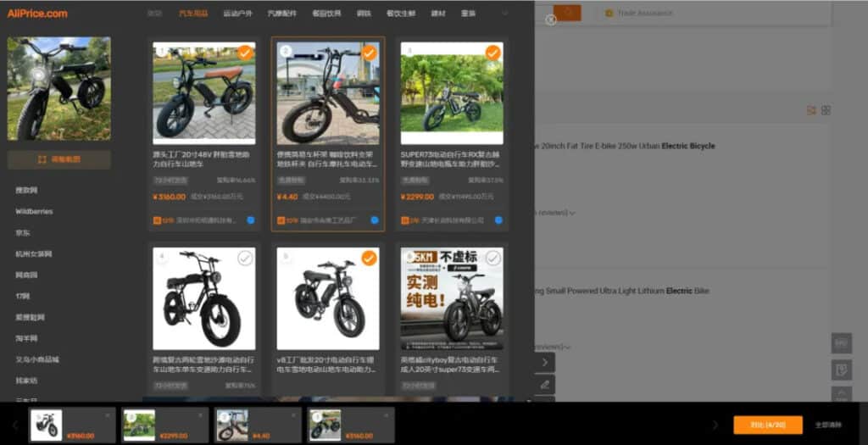This screenshot has height=445, width=868.
Task: Uncheck the first e-bike product's compare checkmark
Action: click(245, 53)
